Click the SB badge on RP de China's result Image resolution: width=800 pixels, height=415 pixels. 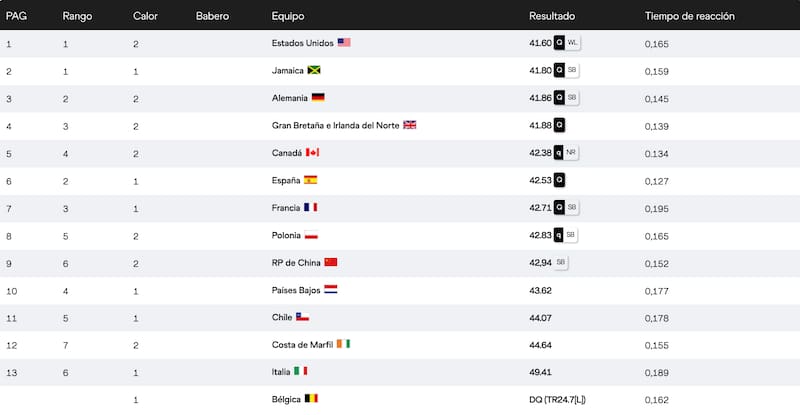pos(561,262)
